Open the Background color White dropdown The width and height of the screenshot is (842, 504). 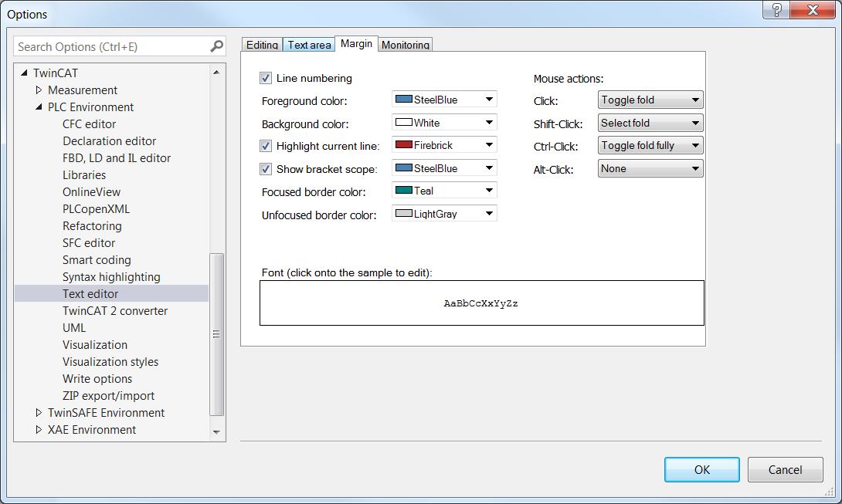click(x=444, y=123)
